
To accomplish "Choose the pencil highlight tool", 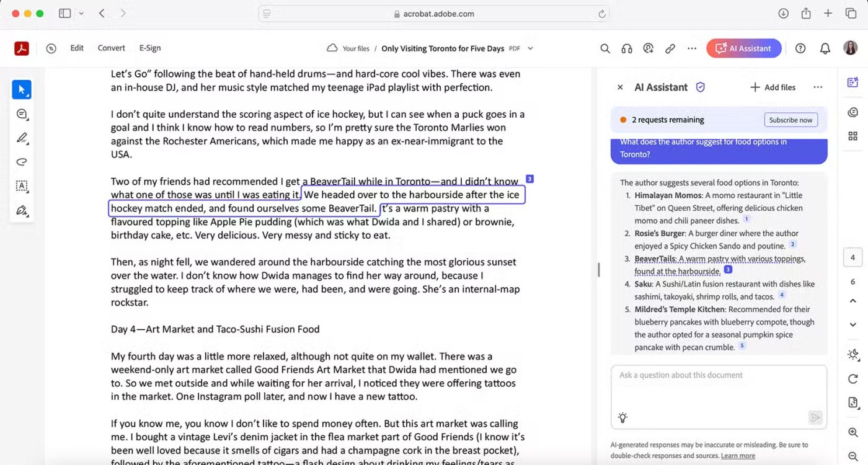I will point(22,138).
